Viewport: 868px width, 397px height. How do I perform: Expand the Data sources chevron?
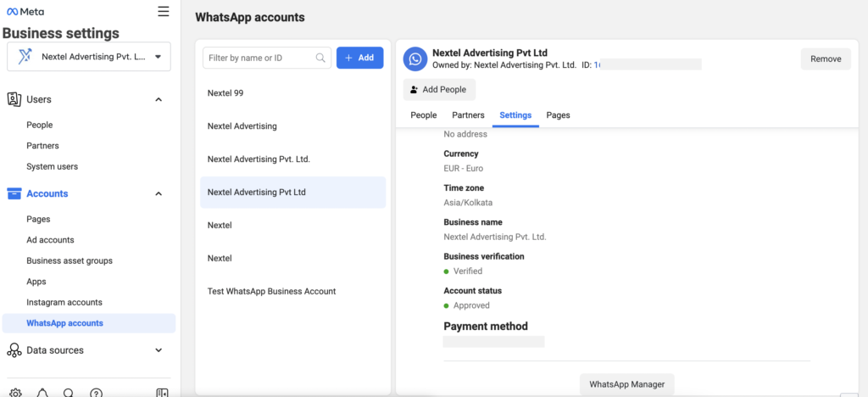[159, 350]
